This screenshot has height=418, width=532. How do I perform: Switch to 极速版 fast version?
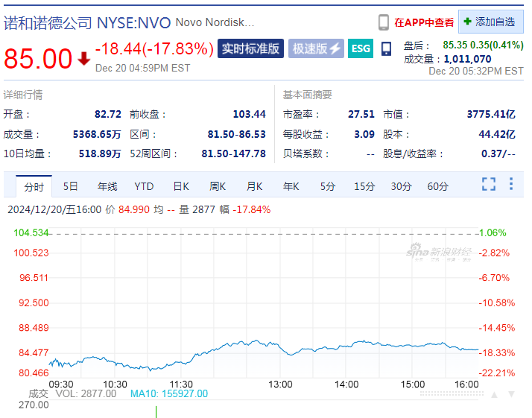[x=316, y=48]
